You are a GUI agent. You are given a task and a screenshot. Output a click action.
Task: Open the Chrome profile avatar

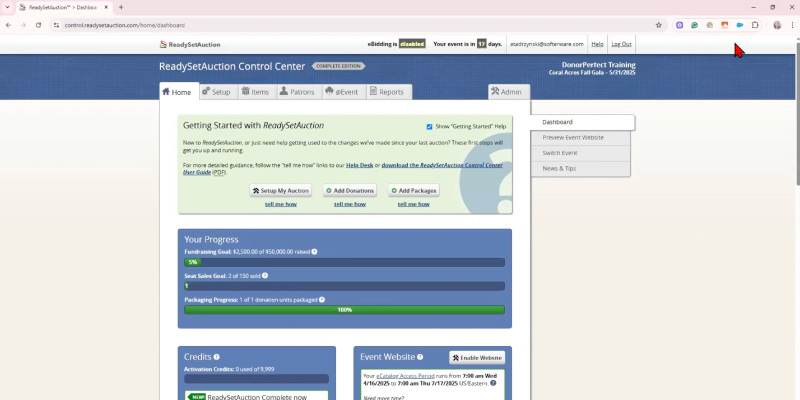[x=777, y=25]
